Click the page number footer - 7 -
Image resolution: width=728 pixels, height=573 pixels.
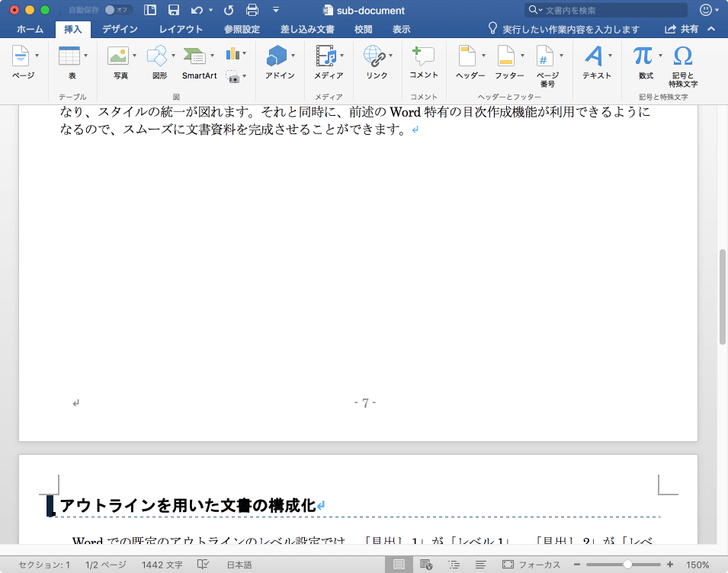coord(365,403)
